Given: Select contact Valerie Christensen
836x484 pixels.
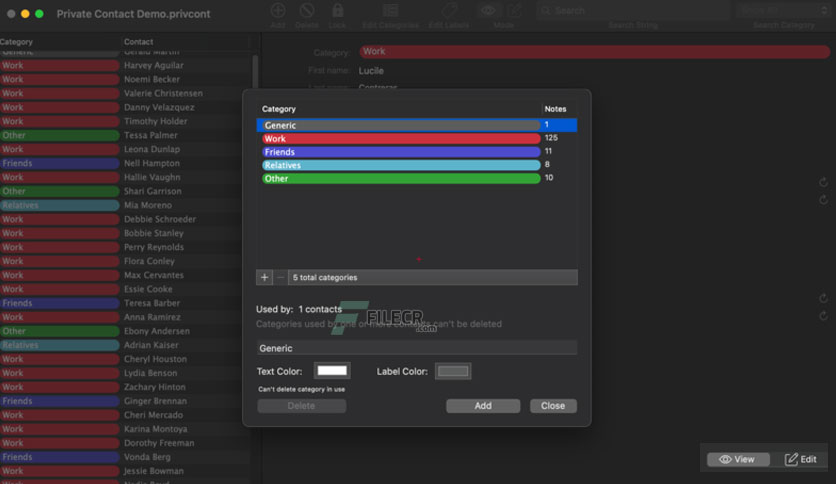Looking at the screenshot, I should click(x=163, y=93).
